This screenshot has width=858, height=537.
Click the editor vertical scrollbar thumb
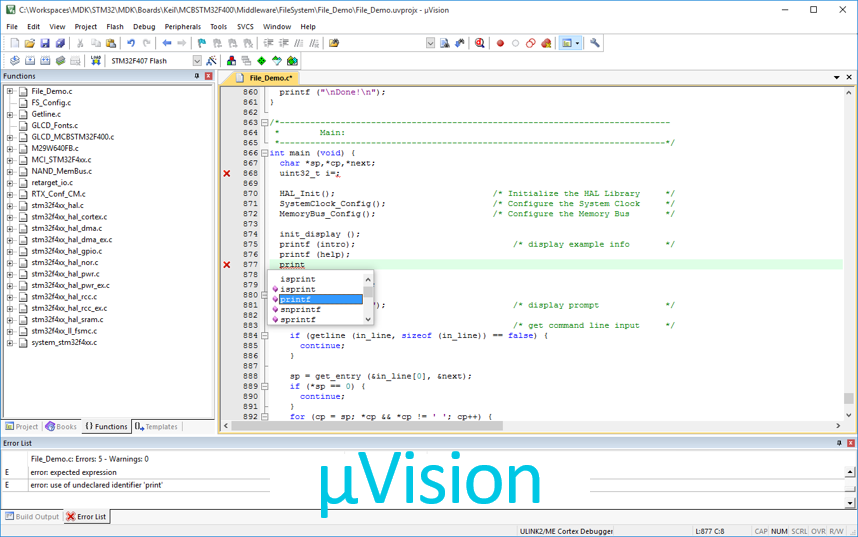849,398
